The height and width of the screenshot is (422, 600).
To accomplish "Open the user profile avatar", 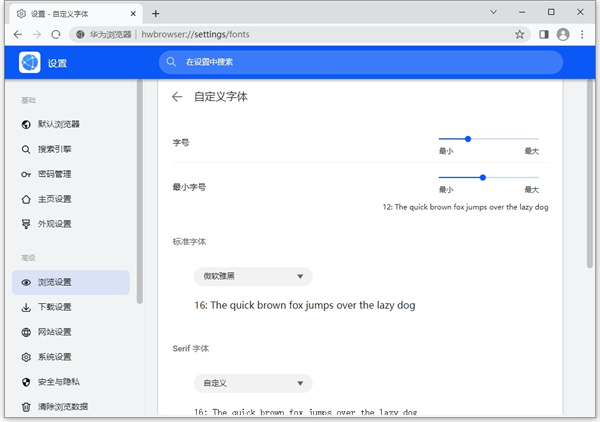I will point(563,34).
